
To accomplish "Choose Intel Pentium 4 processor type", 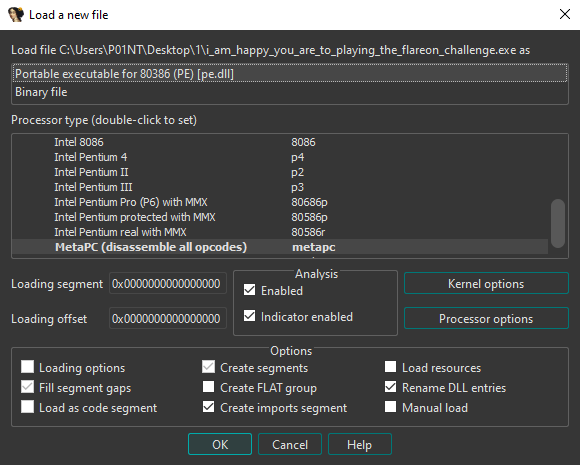I will tap(280, 157).
